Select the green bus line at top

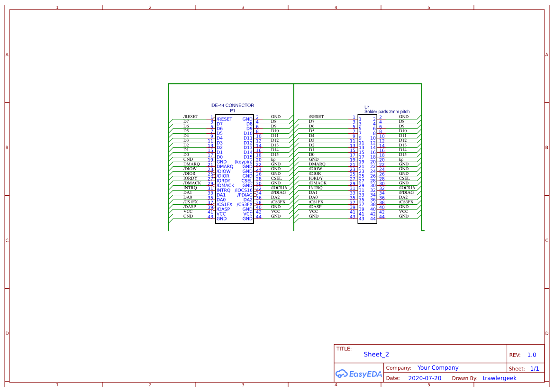295,84
